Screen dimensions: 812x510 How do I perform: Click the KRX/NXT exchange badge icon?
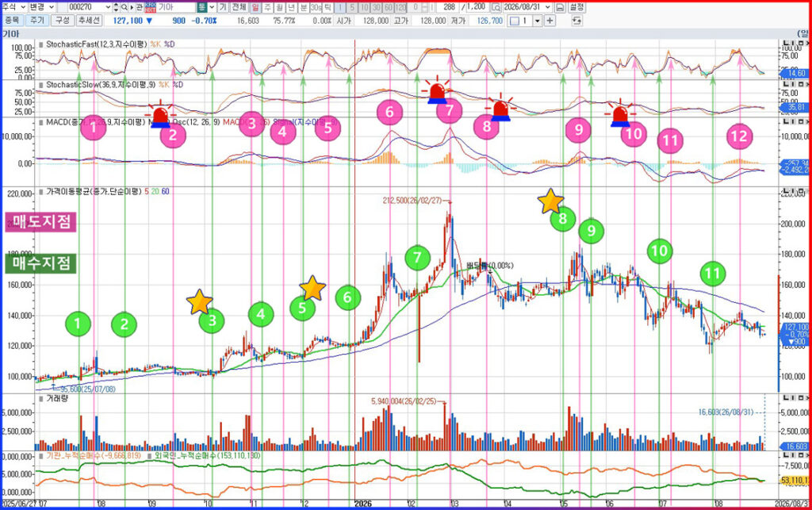point(150,7)
